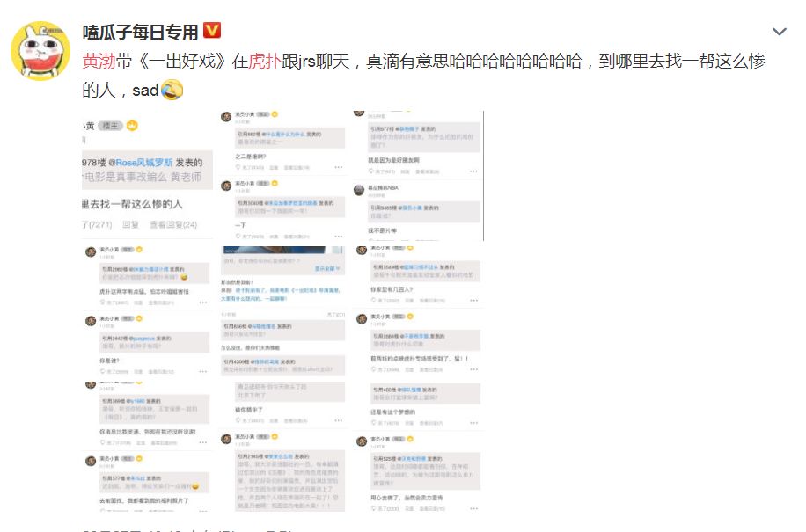Open the top-middle screenshot thumbnail
This screenshot has height=532, width=806.
click(282, 175)
